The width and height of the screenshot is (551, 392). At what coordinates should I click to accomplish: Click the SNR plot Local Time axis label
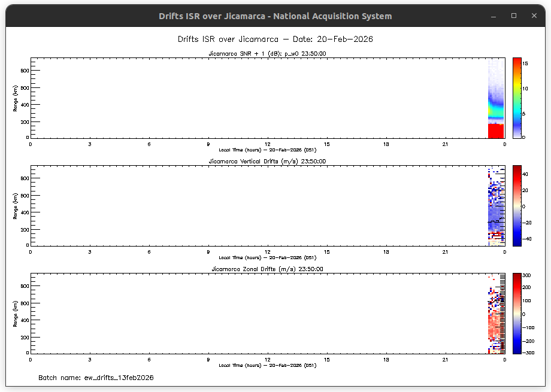pos(267,150)
